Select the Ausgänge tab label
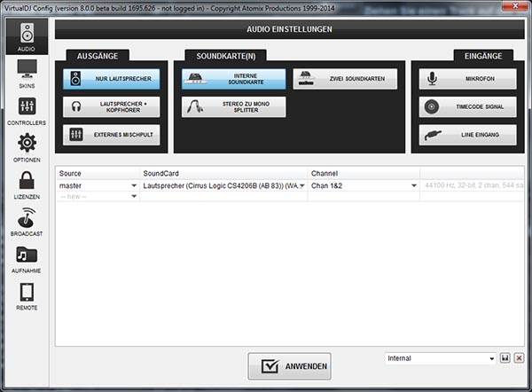The image size is (532, 392). (x=98, y=56)
